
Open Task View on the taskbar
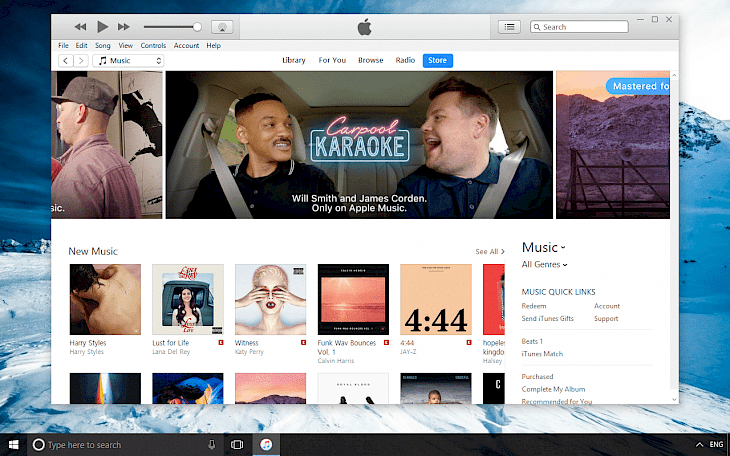point(237,445)
